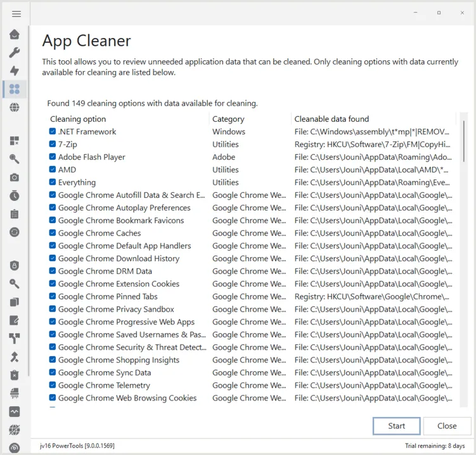Viewport: 476px width, 455px height.
Task: Open the split-path arrows sidebar icon
Action: (x=15, y=338)
